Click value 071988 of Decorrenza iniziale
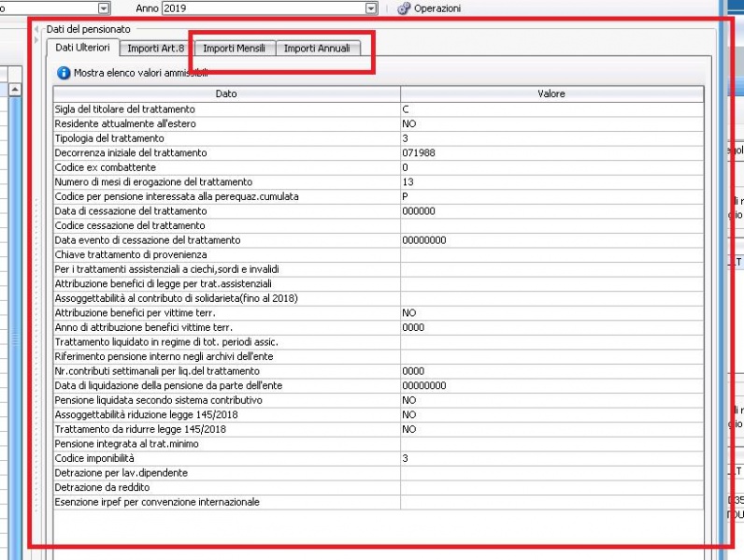This screenshot has height=560, width=744. tap(419, 152)
